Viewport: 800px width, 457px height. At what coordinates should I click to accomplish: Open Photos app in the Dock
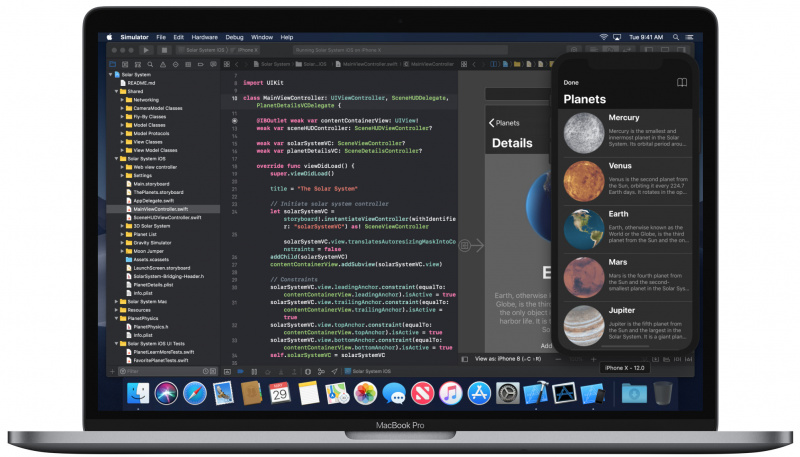point(365,393)
